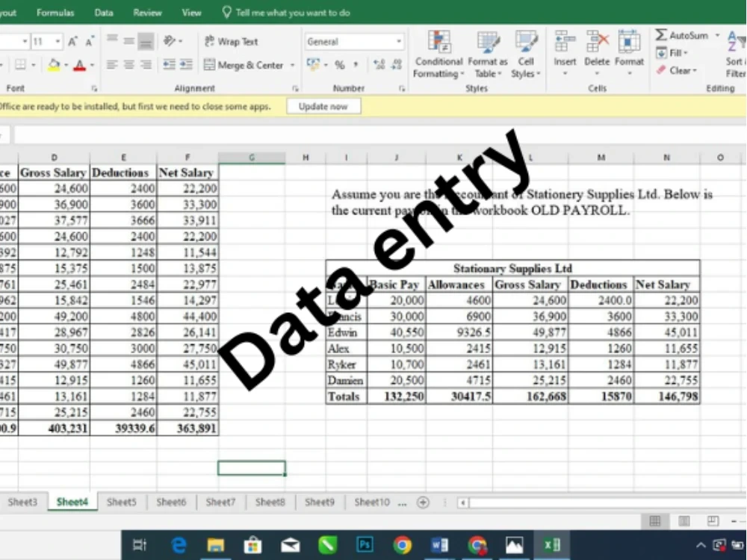Screen dimensions: 747x560
Task: Switch to Page Layout view
Action: tap(684, 521)
